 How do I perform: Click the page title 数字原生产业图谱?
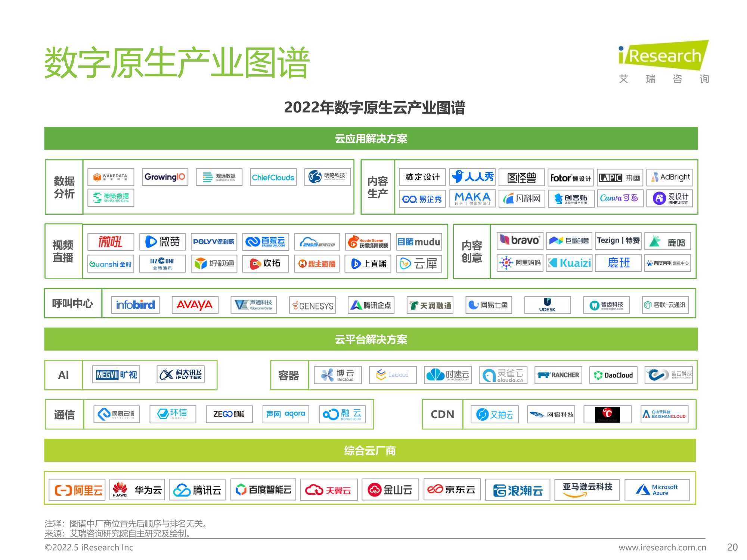[x=177, y=63]
